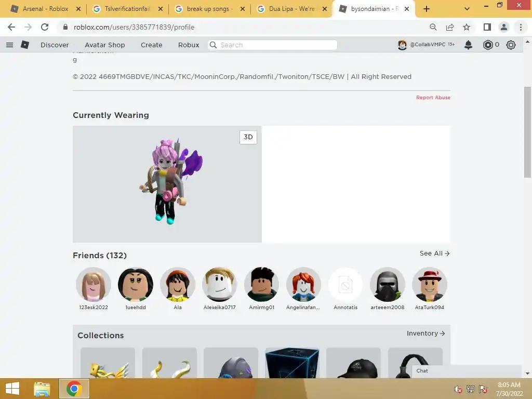The image size is (532, 399).
Task: Open the Windows Start button
Action: 12,389
